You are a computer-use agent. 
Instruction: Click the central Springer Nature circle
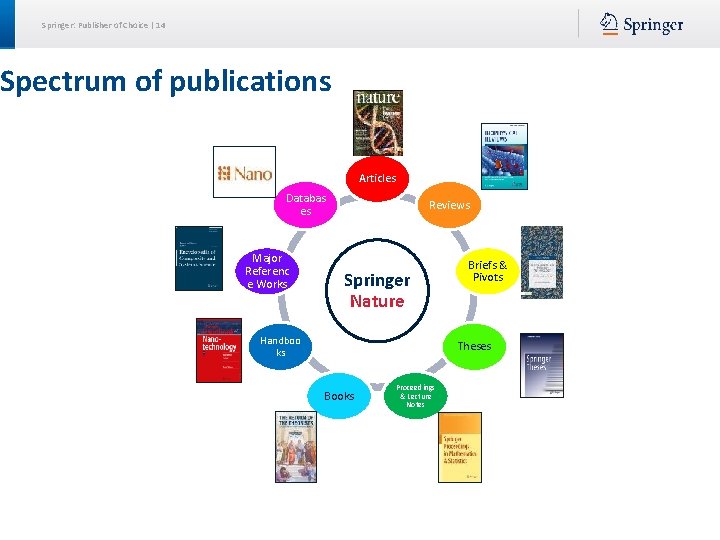[377, 290]
